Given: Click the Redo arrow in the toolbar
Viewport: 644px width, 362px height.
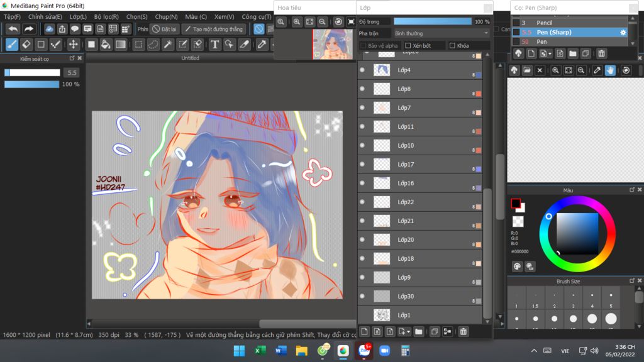Looking at the screenshot, I should tap(28, 29).
